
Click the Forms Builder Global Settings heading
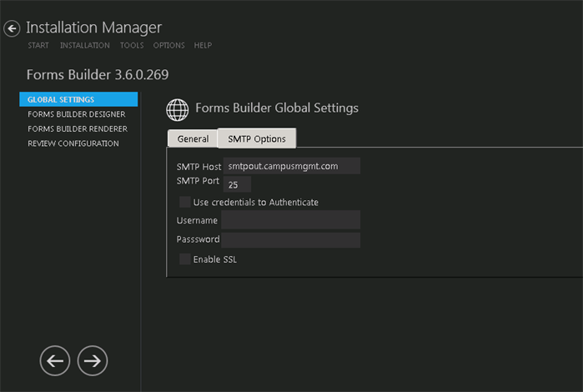click(x=277, y=108)
